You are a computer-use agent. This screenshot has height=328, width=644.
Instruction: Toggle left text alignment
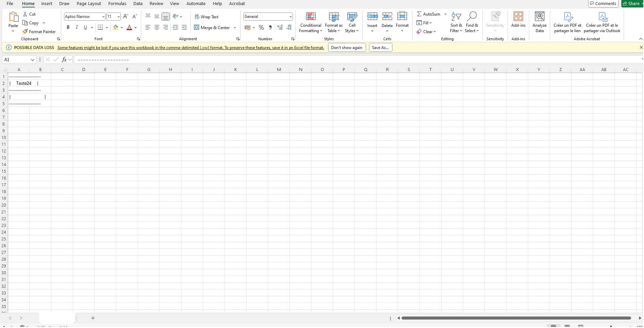(x=148, y=27)
